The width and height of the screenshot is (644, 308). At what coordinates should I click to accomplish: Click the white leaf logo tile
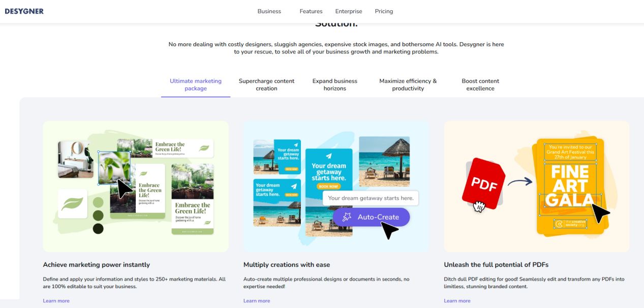click(x=72, y=204)
